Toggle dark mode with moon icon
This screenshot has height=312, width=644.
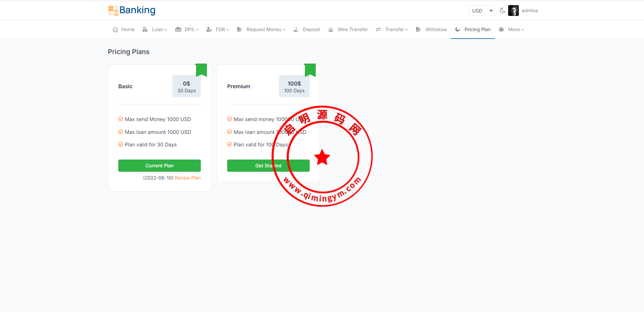coord(502,10)
